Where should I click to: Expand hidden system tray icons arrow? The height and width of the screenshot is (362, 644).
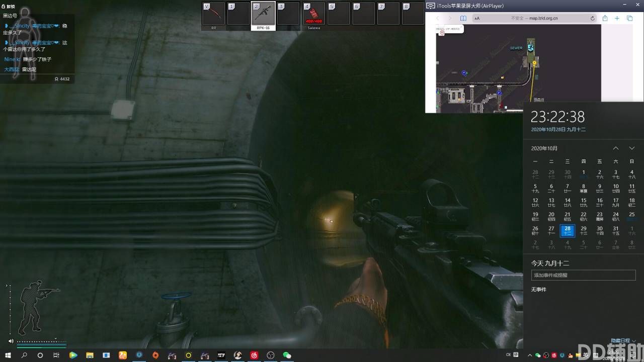529,355
